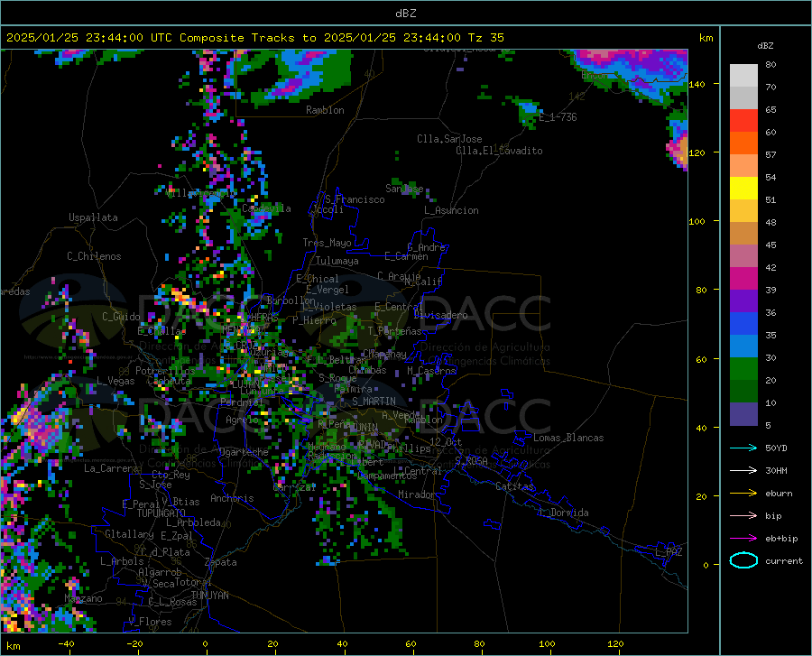Click the orange eburn arrow legend icon

pyautogui.click(x=743, y=494)
